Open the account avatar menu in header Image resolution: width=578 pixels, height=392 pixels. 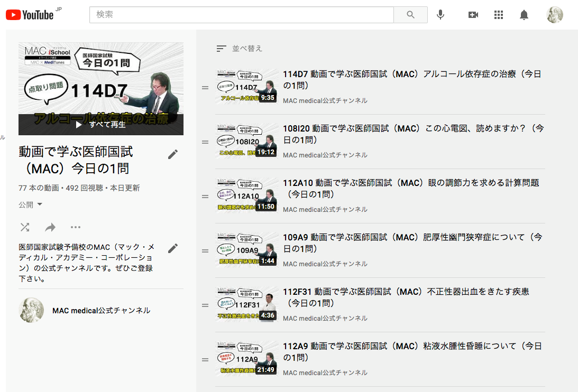554,15
